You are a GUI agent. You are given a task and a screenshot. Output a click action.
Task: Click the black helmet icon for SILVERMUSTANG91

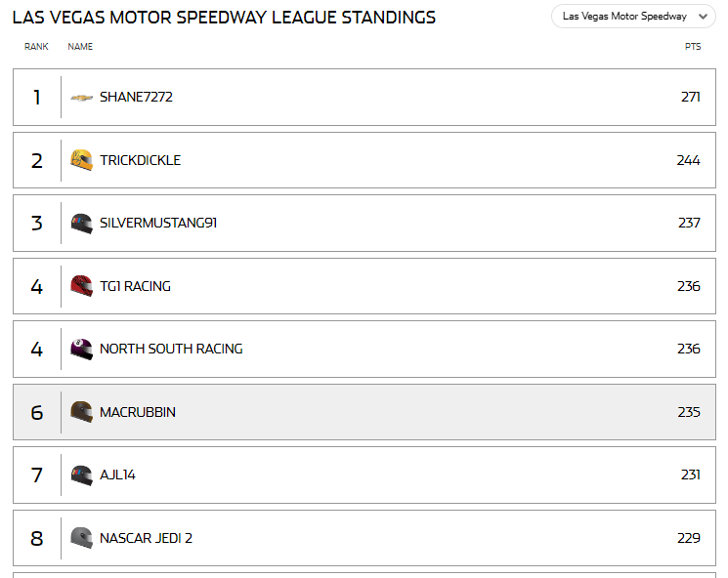click(x=82, y=224)
